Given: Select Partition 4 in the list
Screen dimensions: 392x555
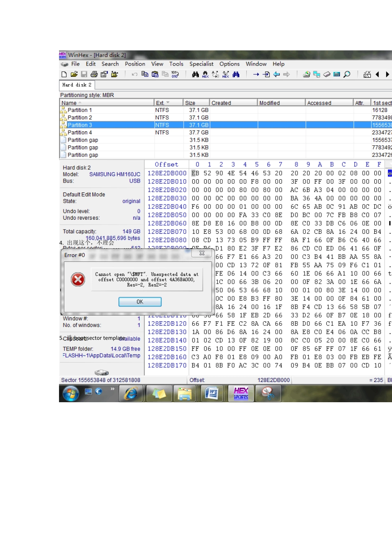Looking at the screenshot, I should click(80, 133).
